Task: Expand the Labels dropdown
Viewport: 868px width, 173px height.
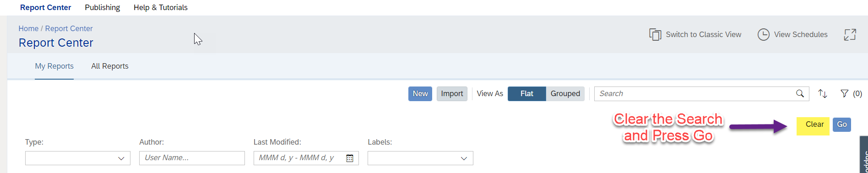Action: 420,158
